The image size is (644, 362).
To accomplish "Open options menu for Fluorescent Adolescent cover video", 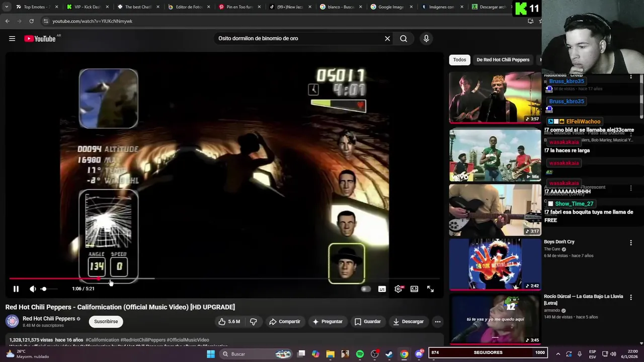I will pyautogui.click(x=631, y=188).
